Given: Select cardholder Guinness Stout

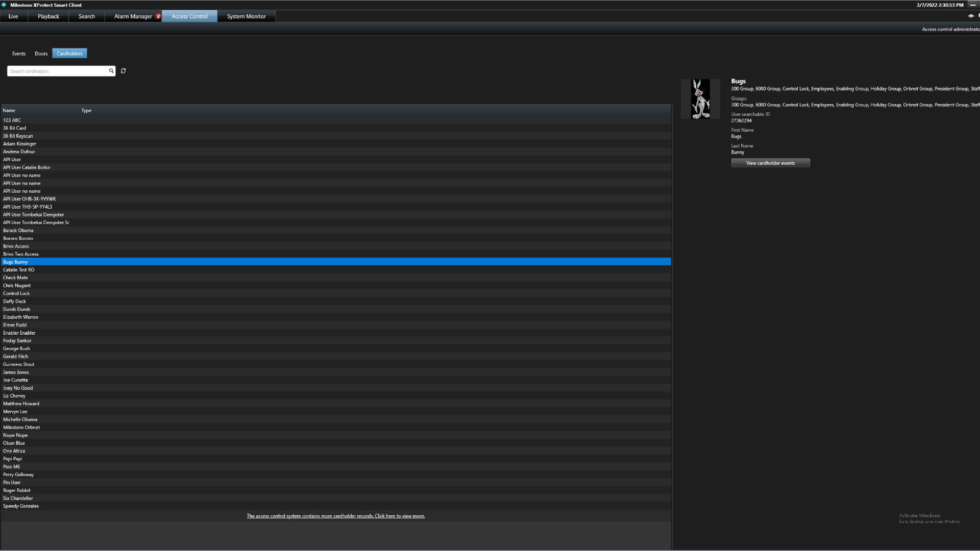Looking at the screenshot, I should (336, 364).
